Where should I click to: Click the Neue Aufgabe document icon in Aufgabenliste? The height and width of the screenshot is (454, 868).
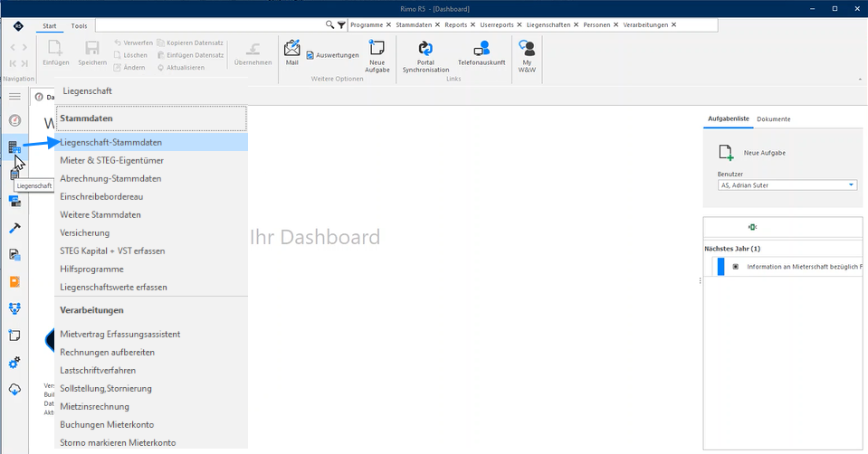click(726, 153)
